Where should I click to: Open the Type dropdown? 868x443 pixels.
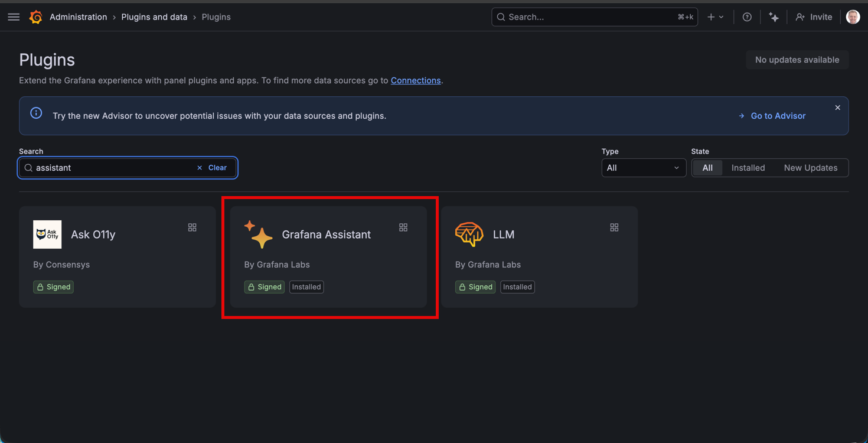[x=644, y=168]
